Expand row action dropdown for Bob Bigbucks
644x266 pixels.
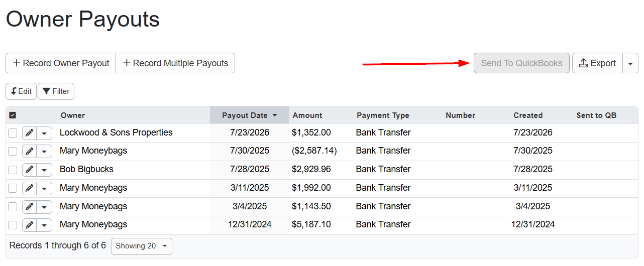coord(45,170)
